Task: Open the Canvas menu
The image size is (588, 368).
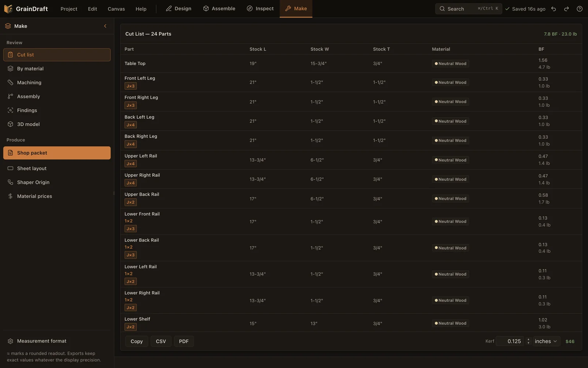Action: coord(116,9)
